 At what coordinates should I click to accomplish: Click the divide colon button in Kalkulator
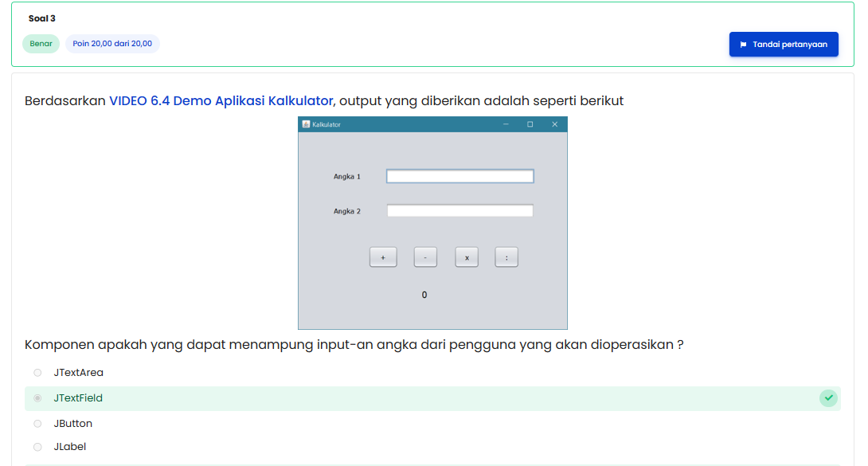(506, 257)
